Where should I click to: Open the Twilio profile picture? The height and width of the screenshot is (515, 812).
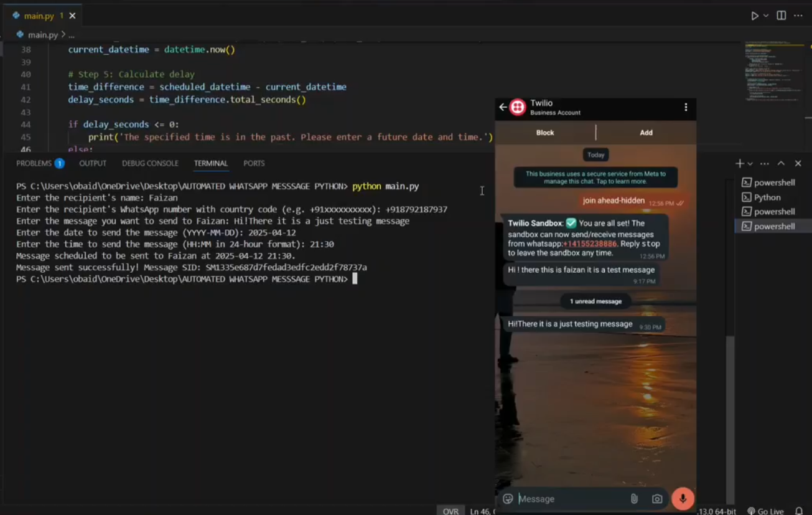(x=518, y=107)
